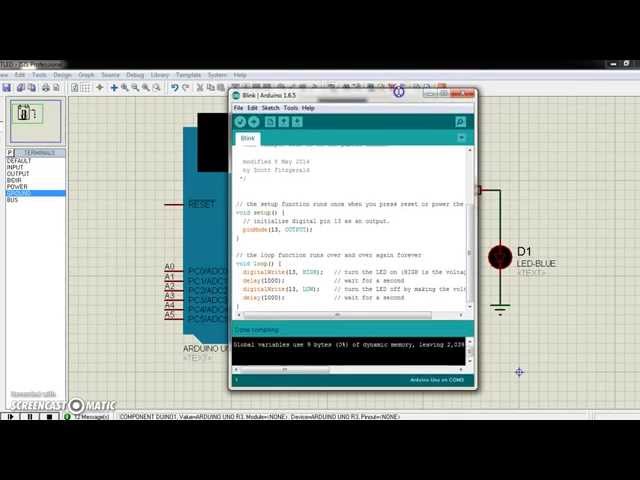Click the P pick-devices button
Viewport: 640px width, 480px height.
10,152
